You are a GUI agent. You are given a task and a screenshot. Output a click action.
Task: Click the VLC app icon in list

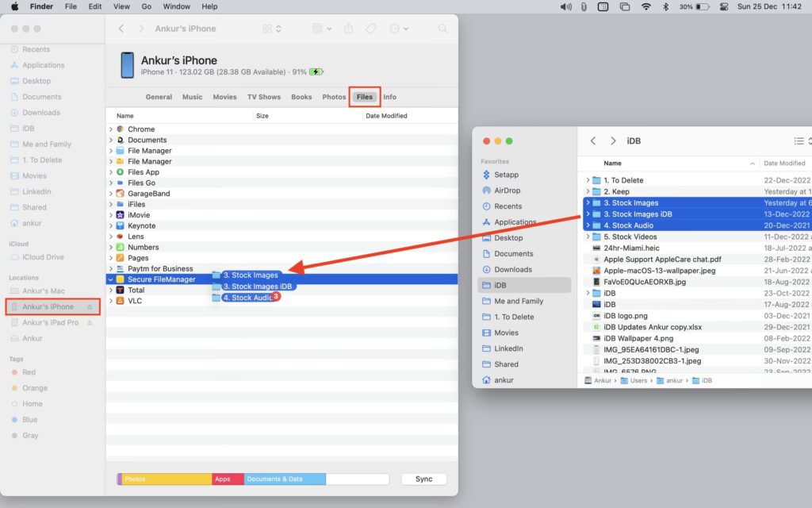coord(121,301)
